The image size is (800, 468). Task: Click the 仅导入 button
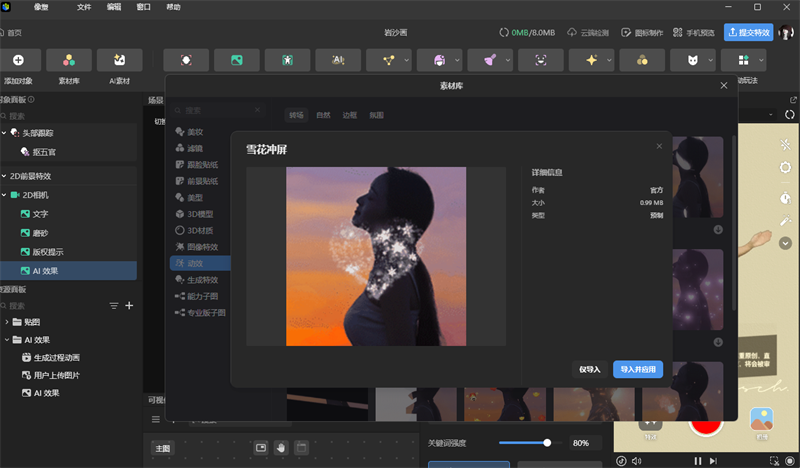pyautogui.click(x=590, y=369)
